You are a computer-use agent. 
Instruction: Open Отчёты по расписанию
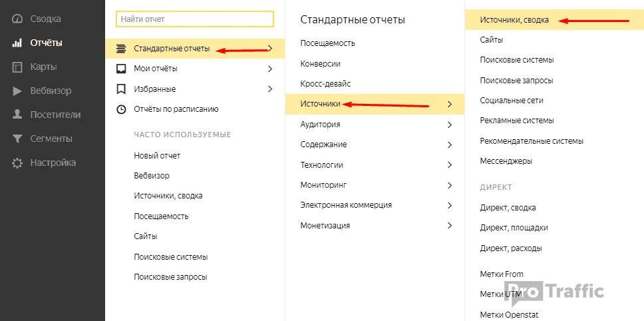[176, 109]
